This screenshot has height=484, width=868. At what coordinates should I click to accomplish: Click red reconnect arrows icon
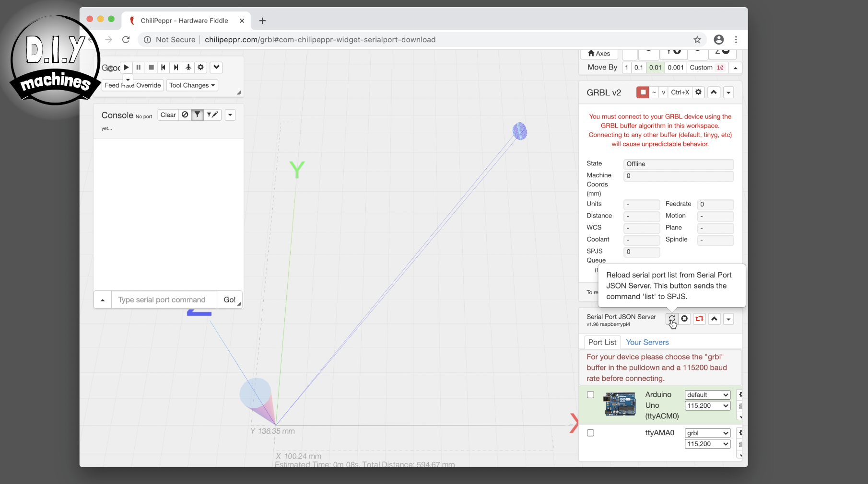pos(699,319)
